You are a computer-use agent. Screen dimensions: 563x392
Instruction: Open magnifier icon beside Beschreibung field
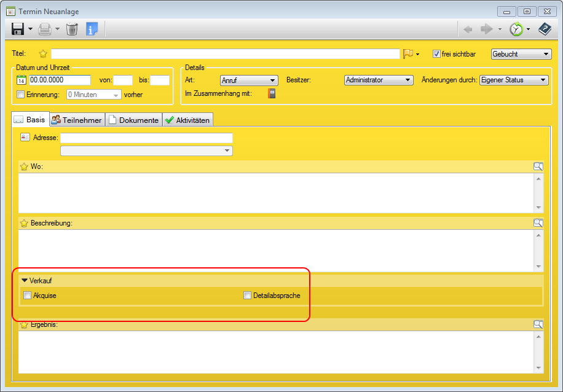(538, 222)
